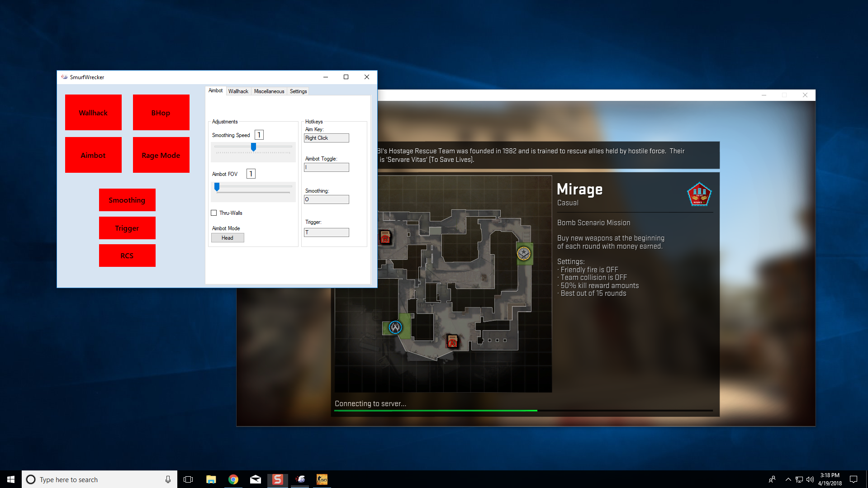Click the Counter-Terrorist spawn icon on the map
Viewport: 868px width, 488px height.
pos(395,327)
